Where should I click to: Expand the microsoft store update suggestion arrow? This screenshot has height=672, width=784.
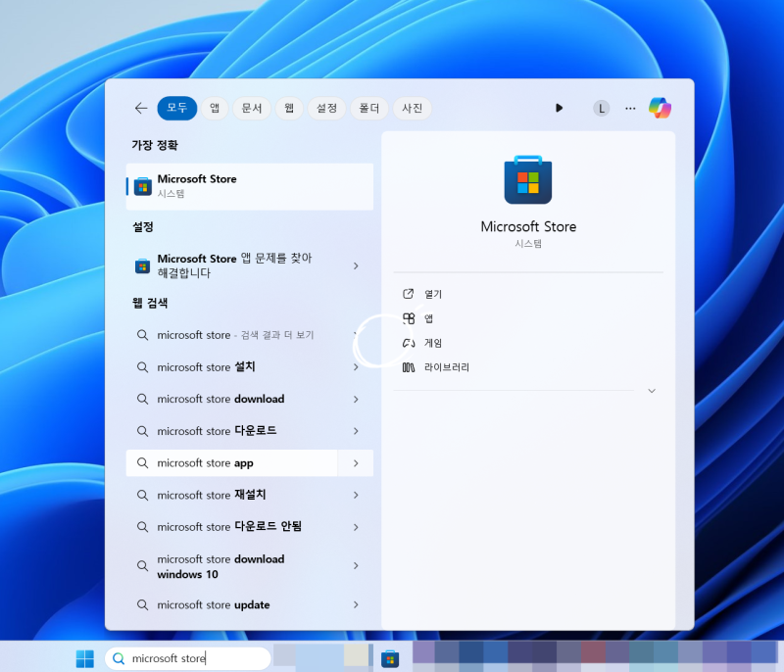(x=356, y=604)
